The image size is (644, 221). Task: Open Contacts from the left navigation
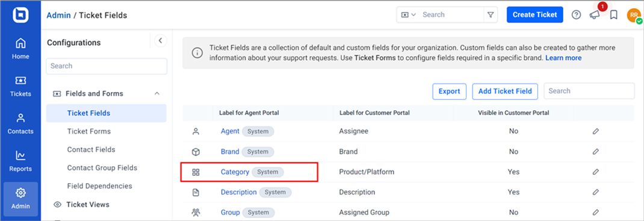click(x=20, y=124)
